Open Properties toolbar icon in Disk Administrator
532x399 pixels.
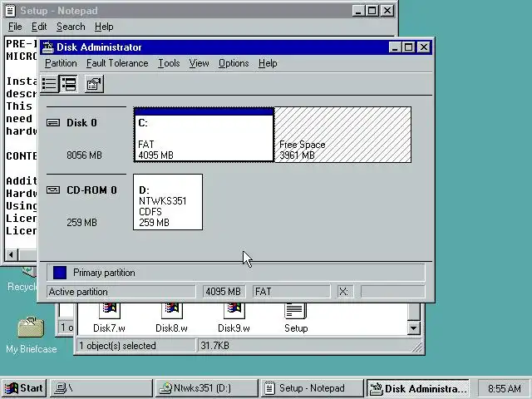tap(94, 84)
